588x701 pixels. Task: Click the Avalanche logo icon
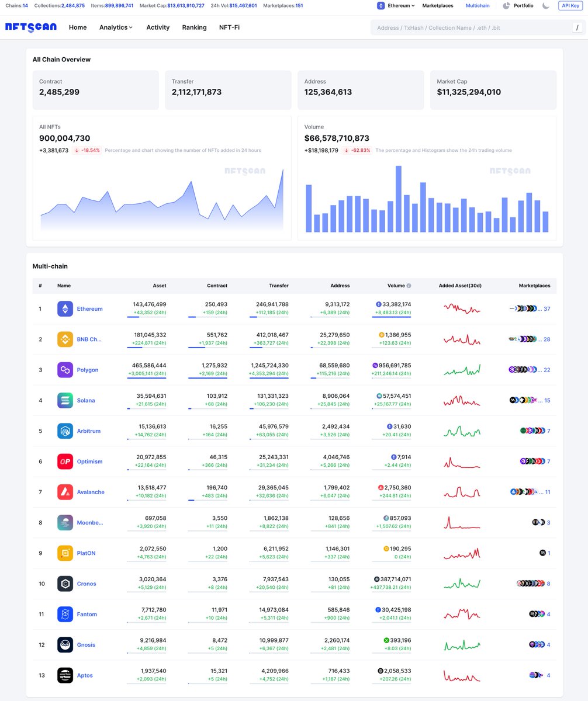(65, 492)
